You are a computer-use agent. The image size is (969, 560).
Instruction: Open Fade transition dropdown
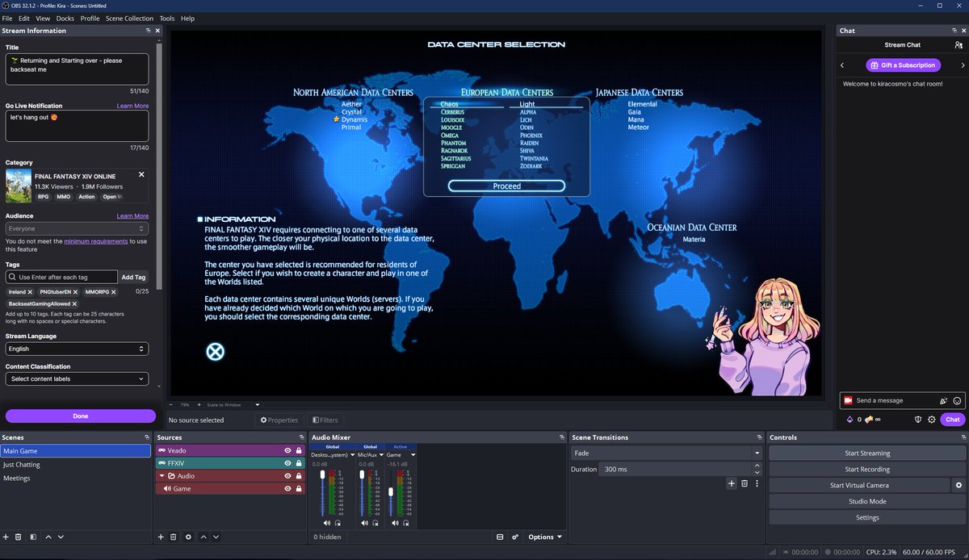pos(665,453)
